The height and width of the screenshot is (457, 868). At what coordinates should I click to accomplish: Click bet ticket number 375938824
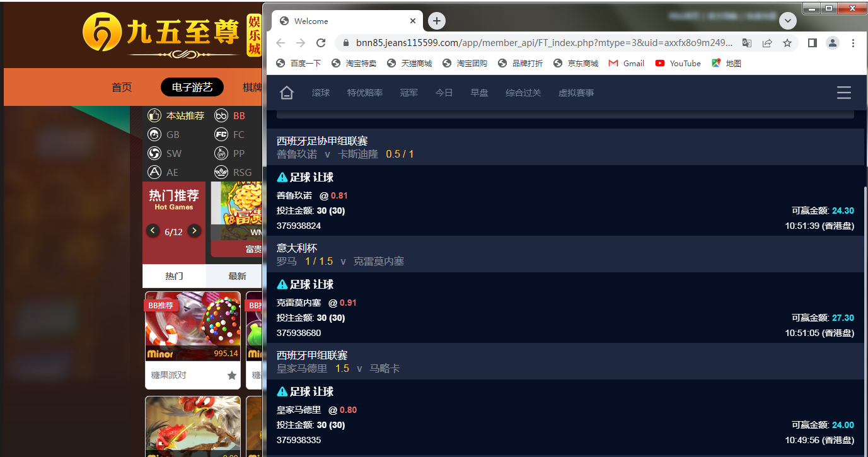[299, 226]
